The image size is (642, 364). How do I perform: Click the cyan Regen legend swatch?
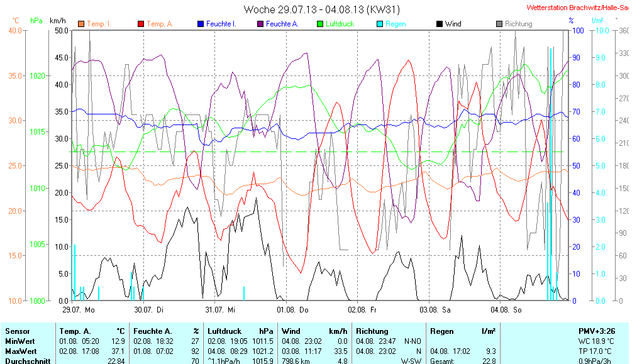tap(380, 24)
